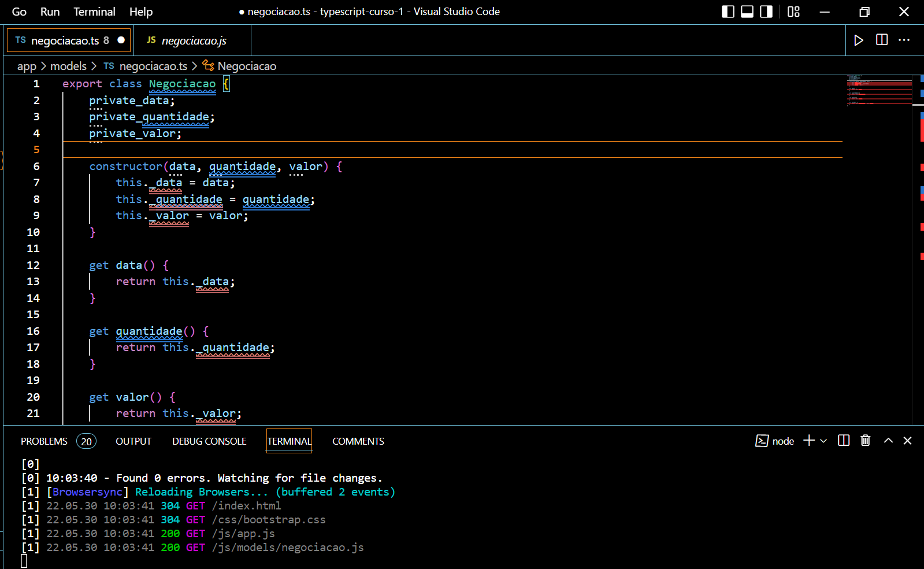
Task: Open the OUTPUT panel tab
Action: coord(133,441)
